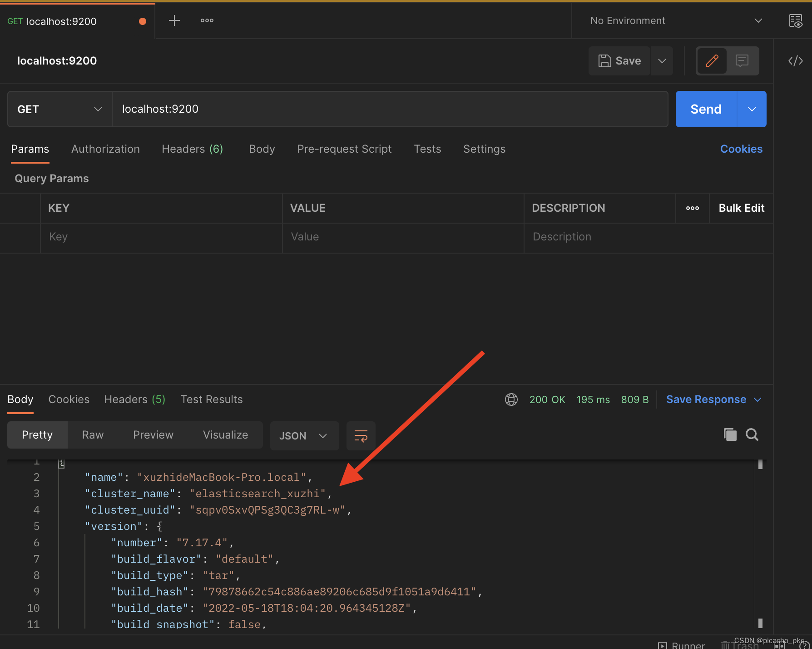Open the Cookies link
812x649 pixels.
741,149
